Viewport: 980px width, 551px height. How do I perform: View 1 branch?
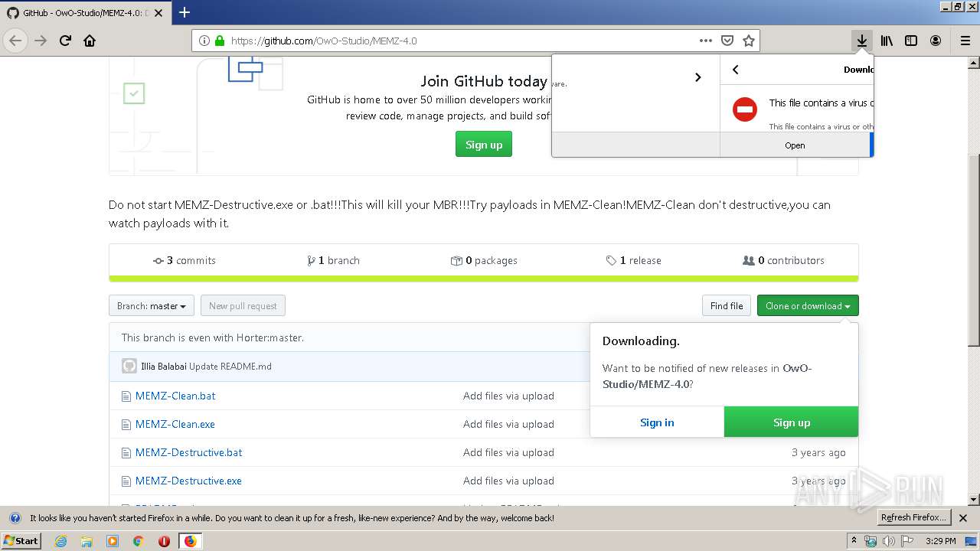pos(333,260)
